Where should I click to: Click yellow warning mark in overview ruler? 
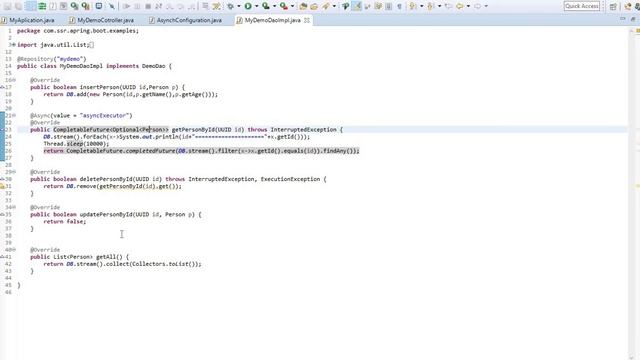coord(637,186)
